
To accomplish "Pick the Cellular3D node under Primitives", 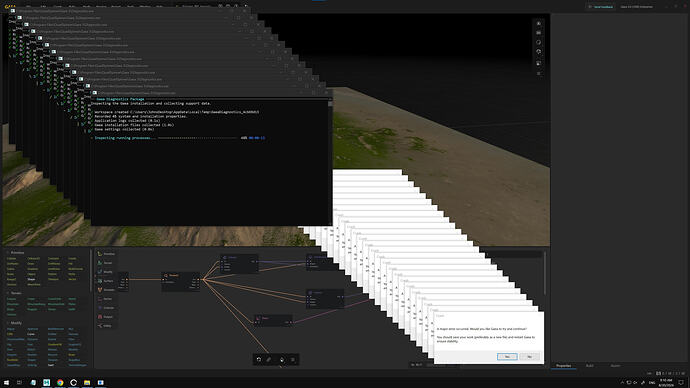I will click(x=33, y=258).
